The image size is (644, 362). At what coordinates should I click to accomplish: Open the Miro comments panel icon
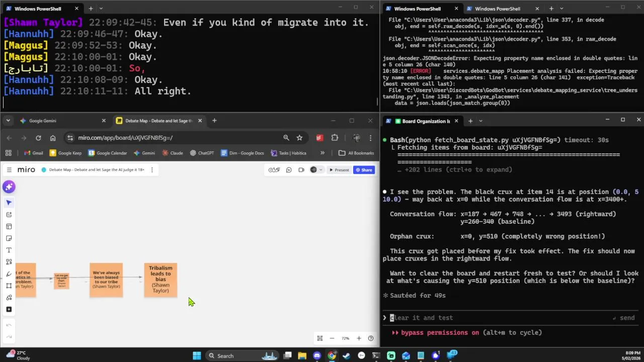point(289,170)
